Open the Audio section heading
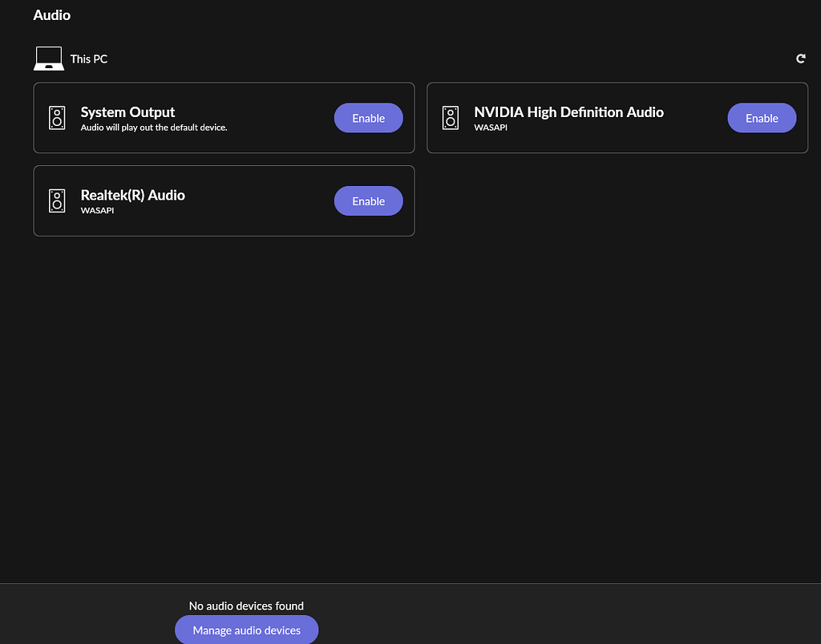This screenshot has width=821, height=644. pyautogui.click(x=51, y=14)
